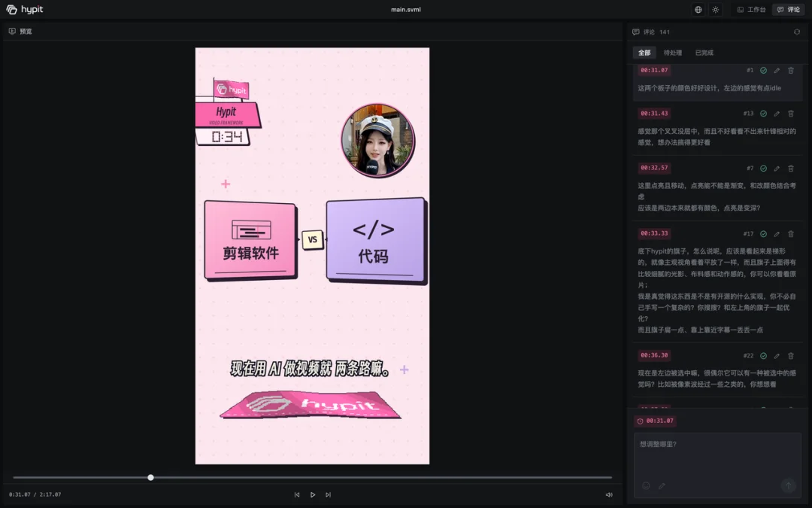Screen dimensions: 812x508
Task: Delete comment #17 with trash icon
Action: 791,234
